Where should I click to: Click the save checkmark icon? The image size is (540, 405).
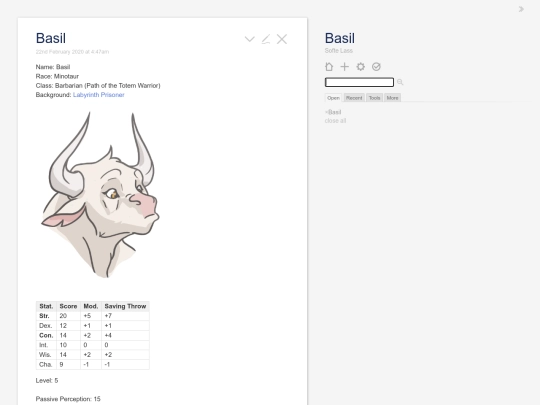pos(376,67)
